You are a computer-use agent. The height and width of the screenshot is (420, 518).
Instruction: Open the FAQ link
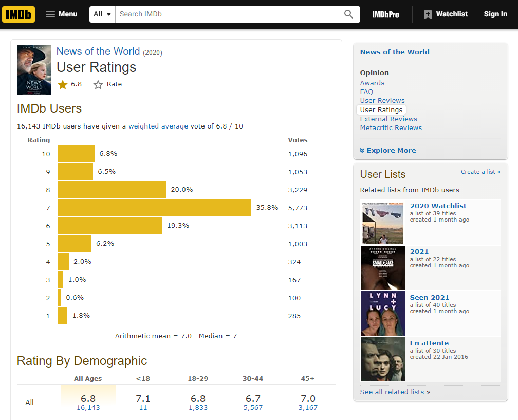pos(366,92)
